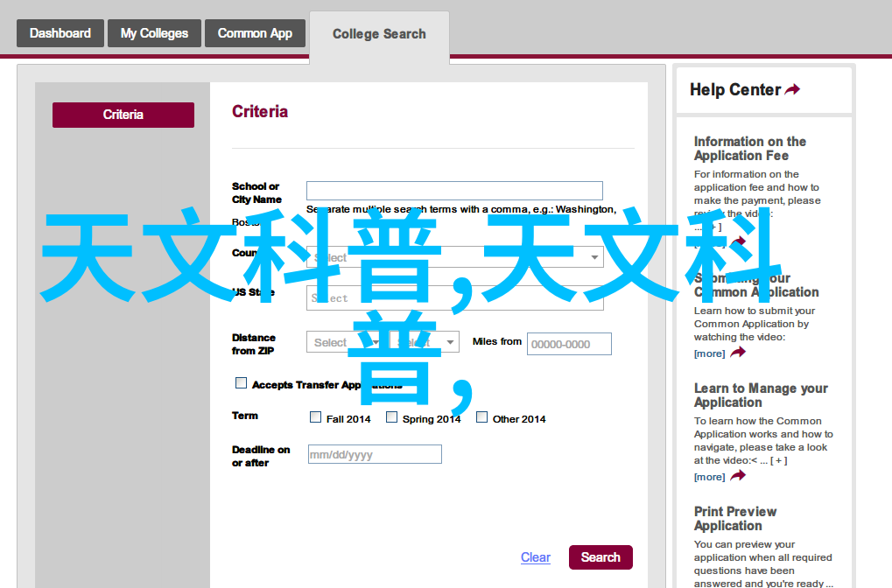Click the red Search button
This screenshot has width=892, height=588.
tap(601, 557)
